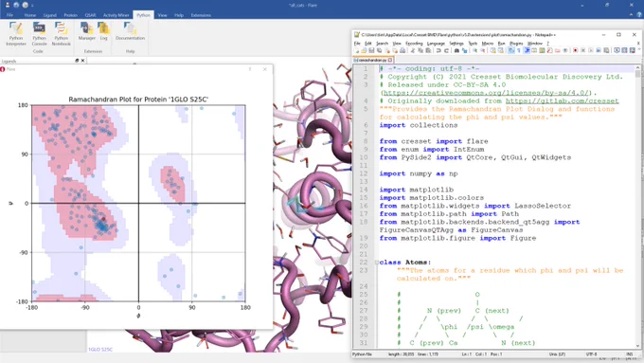Screen dimensions: 644x363
Task: Close the Ligands panel
Action: point(82,61)
